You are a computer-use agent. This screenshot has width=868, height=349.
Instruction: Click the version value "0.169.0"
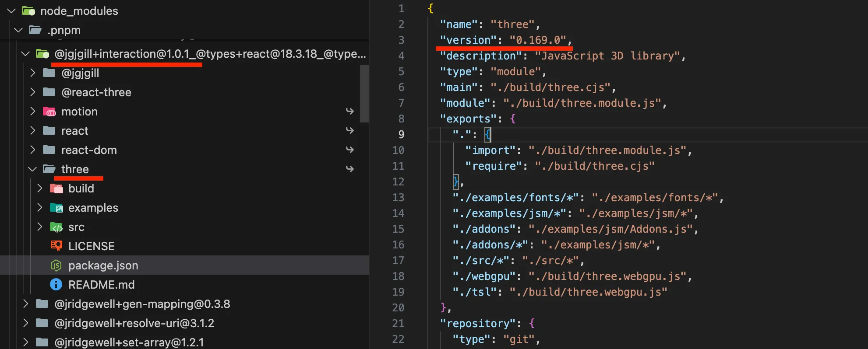pyautogui.click(x=538, y=40)
